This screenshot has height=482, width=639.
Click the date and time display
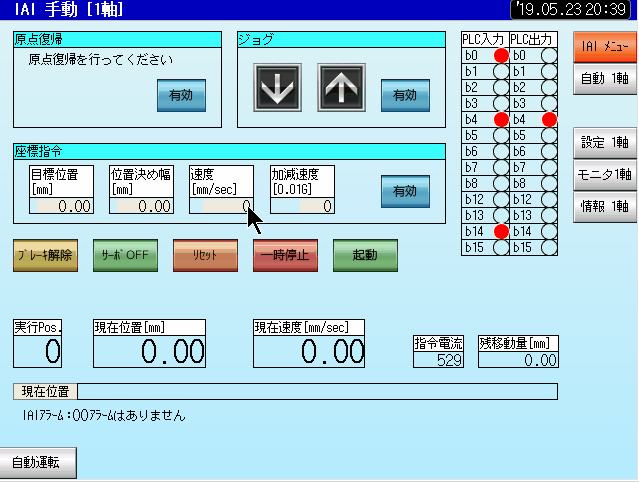tap(572, 9)
